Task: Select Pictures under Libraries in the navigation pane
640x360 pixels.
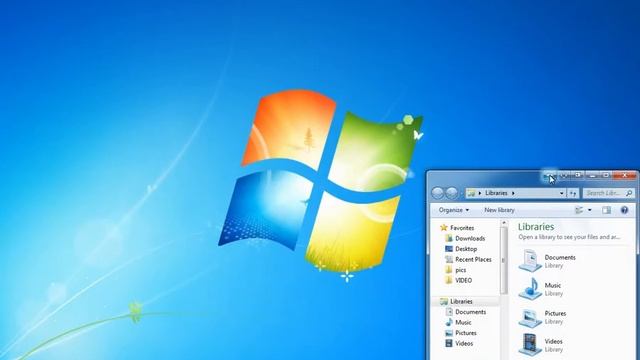Action: click(460, 333)
